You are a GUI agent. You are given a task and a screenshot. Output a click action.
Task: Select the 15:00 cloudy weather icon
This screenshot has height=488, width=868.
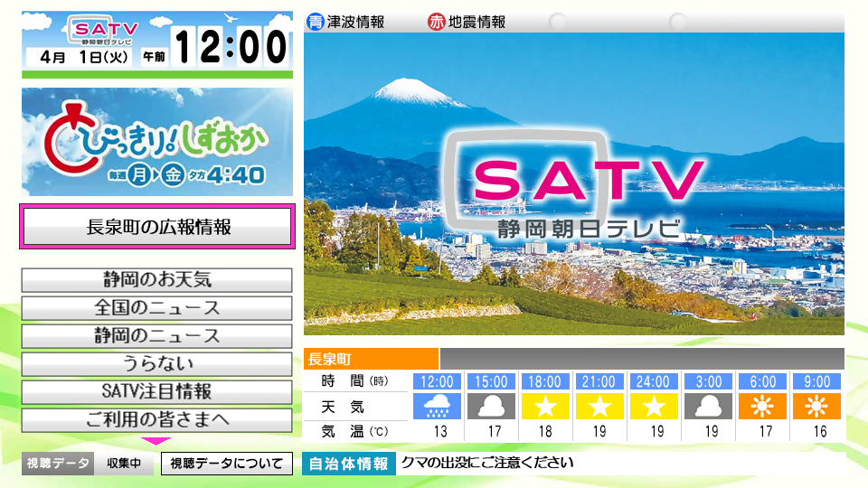click(491, 406)
